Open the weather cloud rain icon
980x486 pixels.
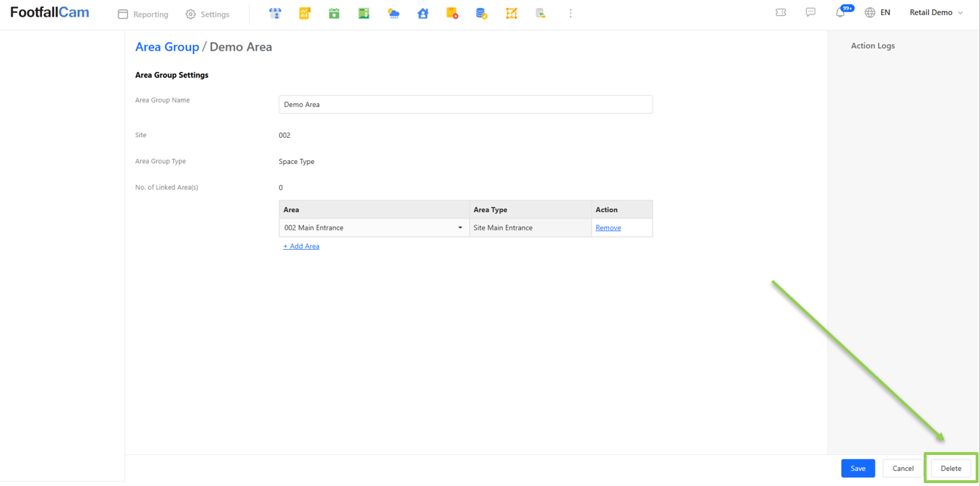(x=393, y=14)
